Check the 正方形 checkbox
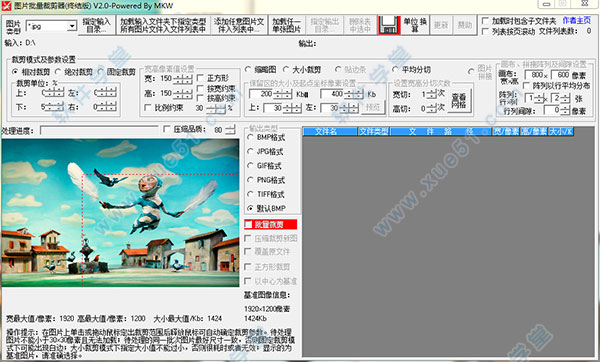Viewport: 600px width, 362px height. (x=200, y=78)
